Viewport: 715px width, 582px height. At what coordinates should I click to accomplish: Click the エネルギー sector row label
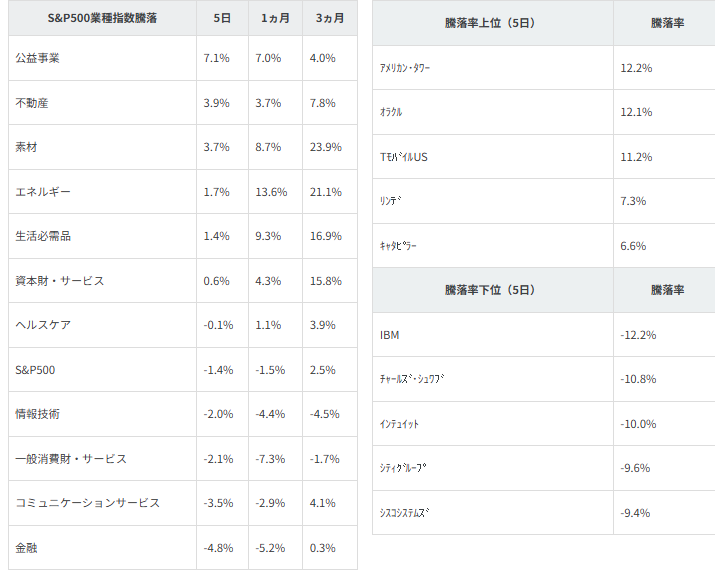[43, 192]
